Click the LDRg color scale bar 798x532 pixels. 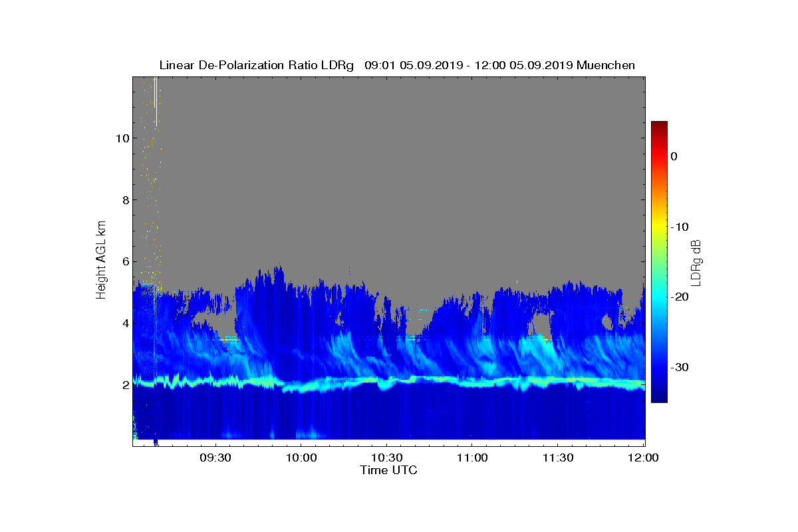point(659,262)
